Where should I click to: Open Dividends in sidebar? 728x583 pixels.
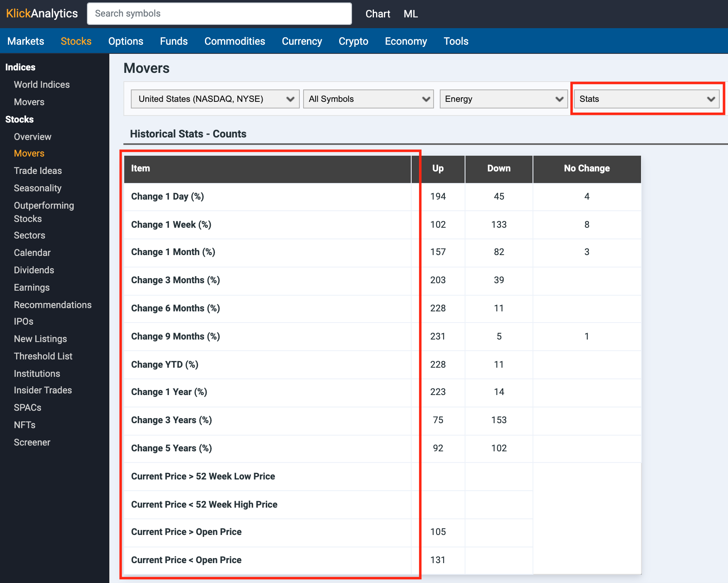[x=34, y=270]
